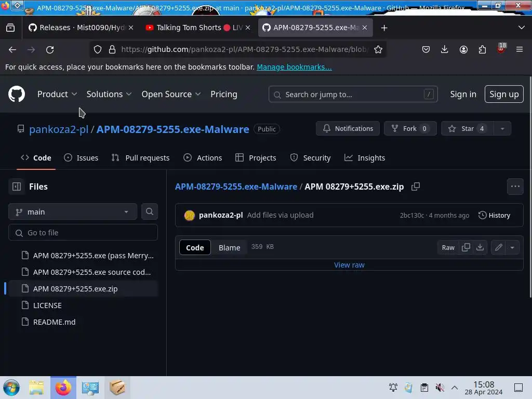Viewport: 532px width, 399px height.
Task: Open Firefox hamburger application menu
Action: [x=520, y=49]
